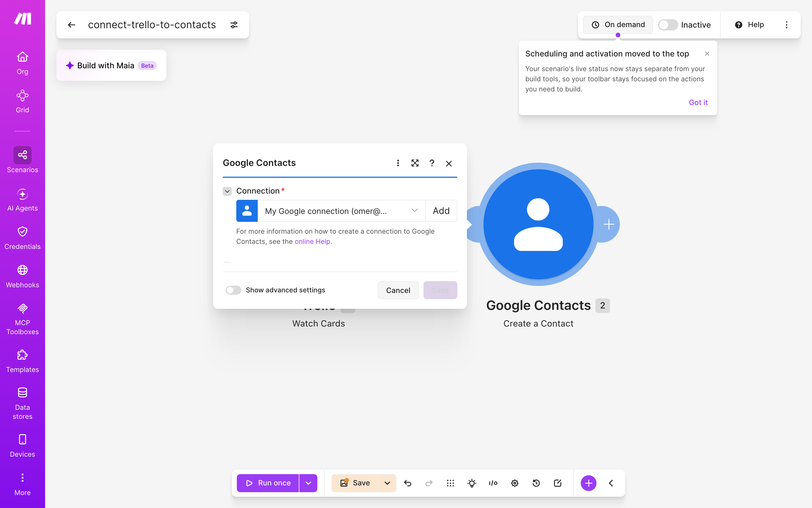Open Data stores in the sidebar
Image resolution: width=812 pixels, height=508 pixels.
pyautogui.click(x=23, y=404)
